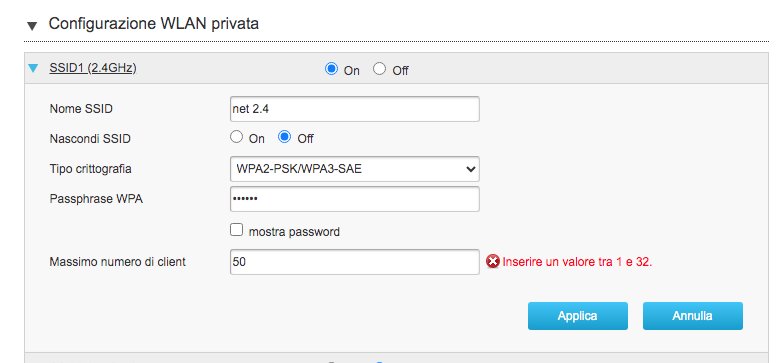
Task: Click the Applica button
Action: point(578,316)
